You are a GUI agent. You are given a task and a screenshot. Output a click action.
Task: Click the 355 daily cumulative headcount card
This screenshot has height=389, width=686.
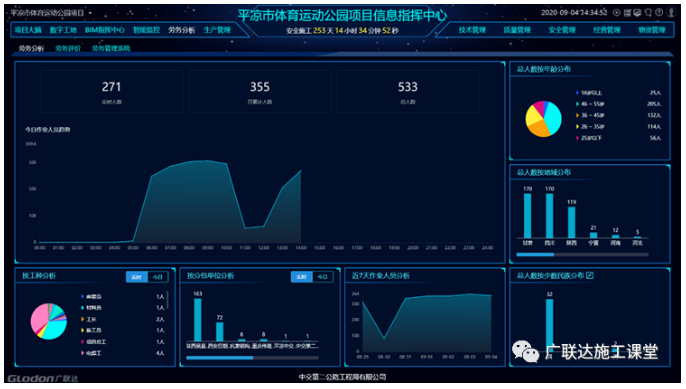(260, 92)
